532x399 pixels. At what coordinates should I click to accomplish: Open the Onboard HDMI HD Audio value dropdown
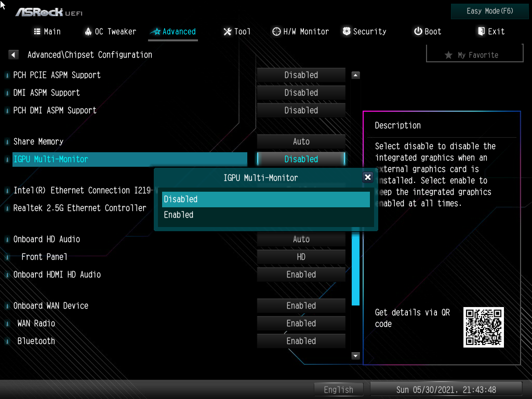pos(301,274)
